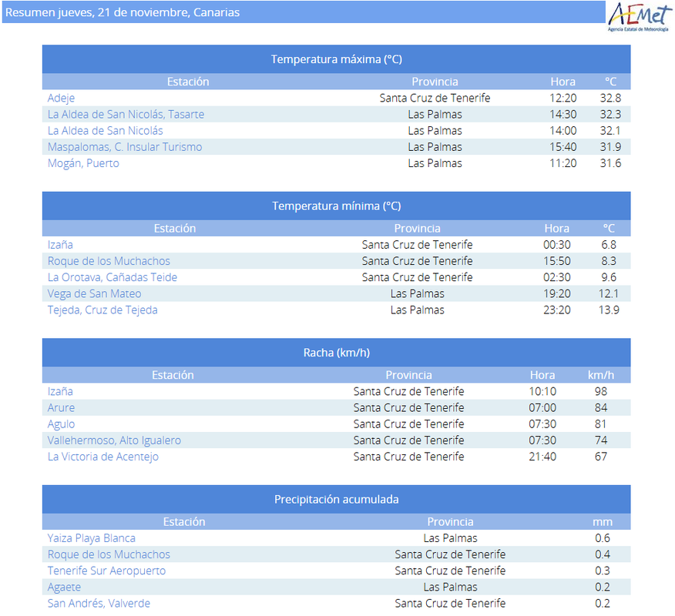Click the 9.6 value for Cañadas Teide
675x616 pixels.
pos(609,277)
